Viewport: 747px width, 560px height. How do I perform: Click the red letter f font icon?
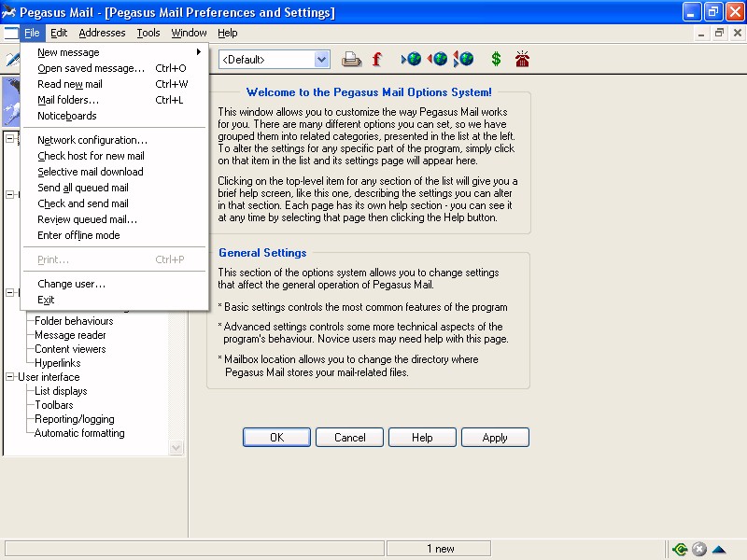pos(377,60)
